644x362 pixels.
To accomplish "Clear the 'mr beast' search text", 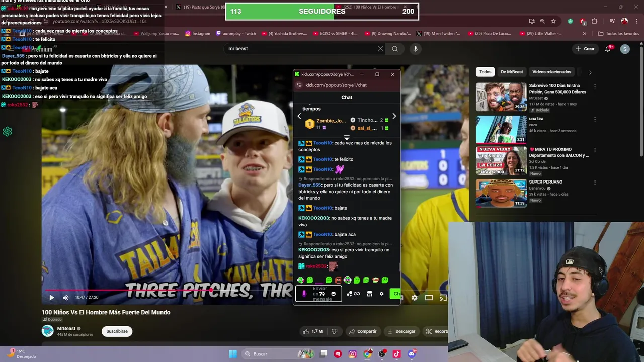I will coord(380,49).
